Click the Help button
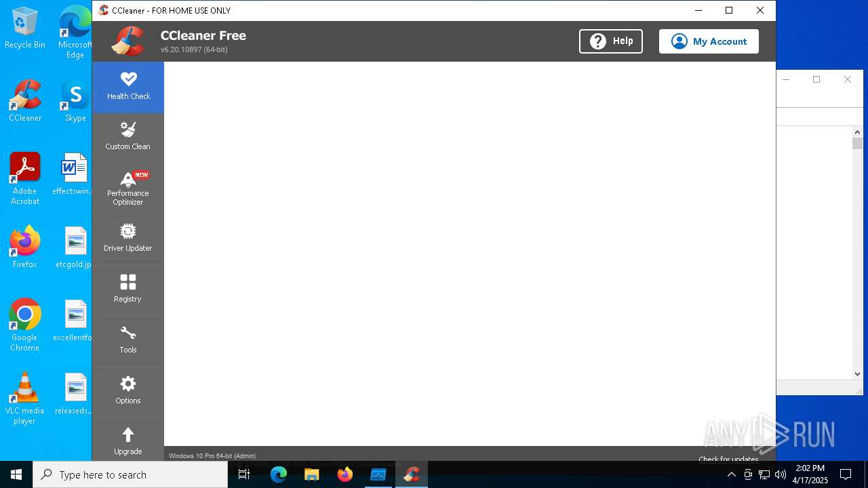The height and width of the screenshot is (488, 868). [611, 41]
